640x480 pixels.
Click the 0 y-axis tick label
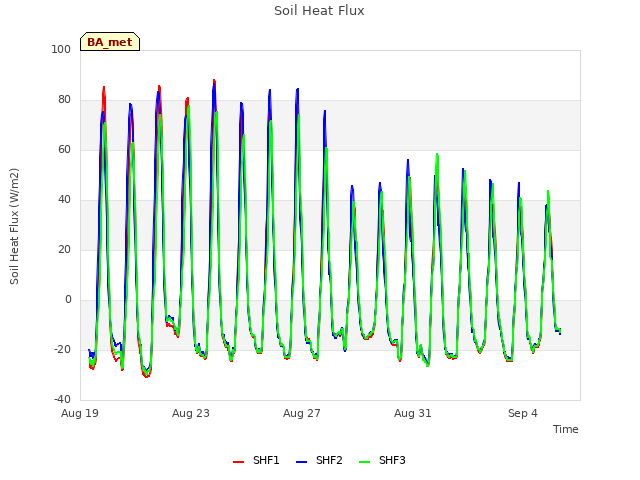68,300
